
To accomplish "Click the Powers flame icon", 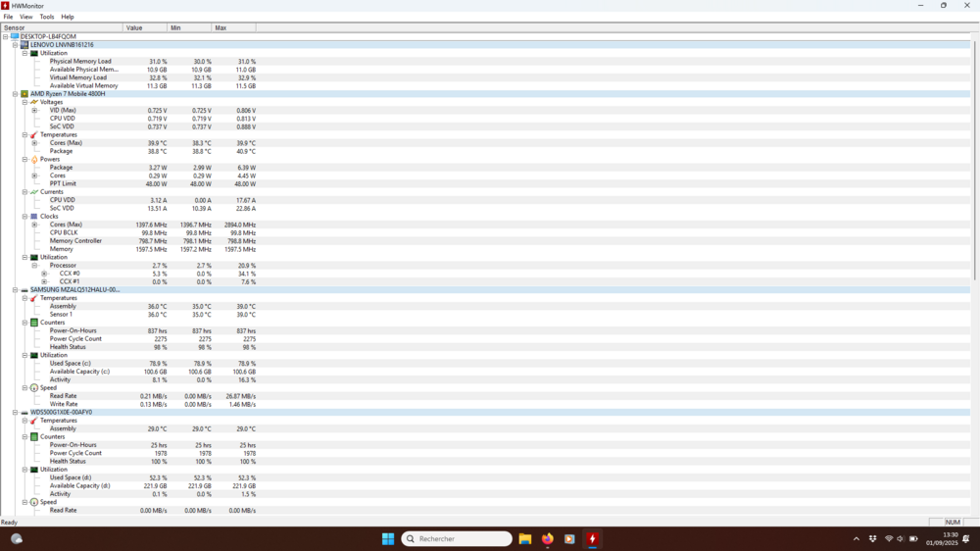I will 34,159.
